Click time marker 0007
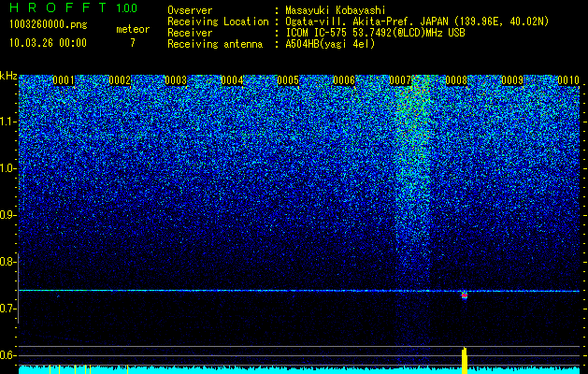588x374 pixels. [400, 80]
